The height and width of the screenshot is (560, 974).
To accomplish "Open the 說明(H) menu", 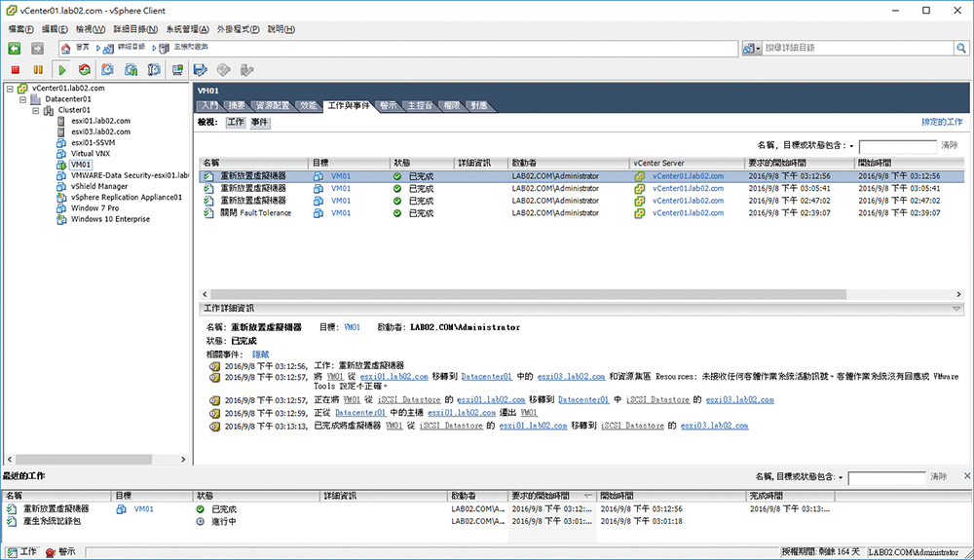I will pos(281,29).
